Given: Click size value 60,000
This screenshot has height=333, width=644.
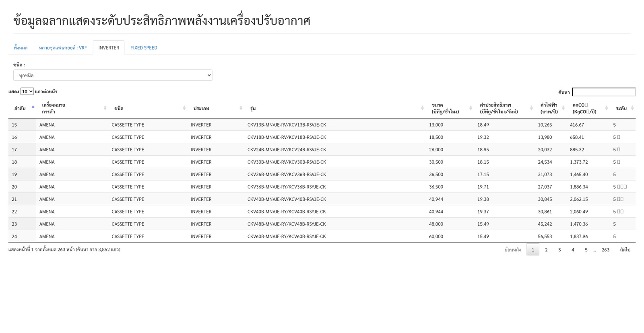Looking at the screenshot, I should (436, 236).
